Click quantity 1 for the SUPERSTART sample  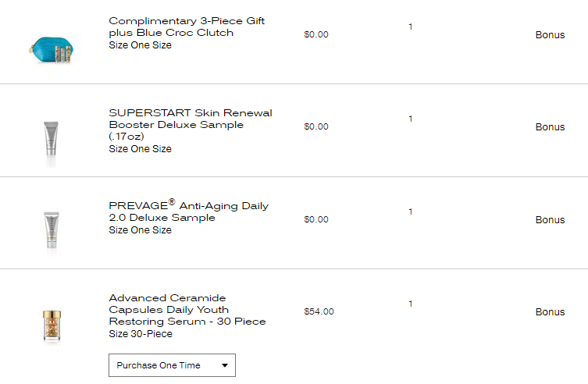(411, 119)
